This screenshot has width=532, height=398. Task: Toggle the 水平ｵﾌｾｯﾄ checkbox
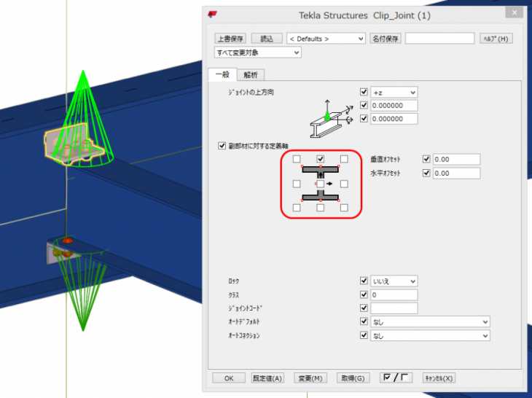(426, 173)
